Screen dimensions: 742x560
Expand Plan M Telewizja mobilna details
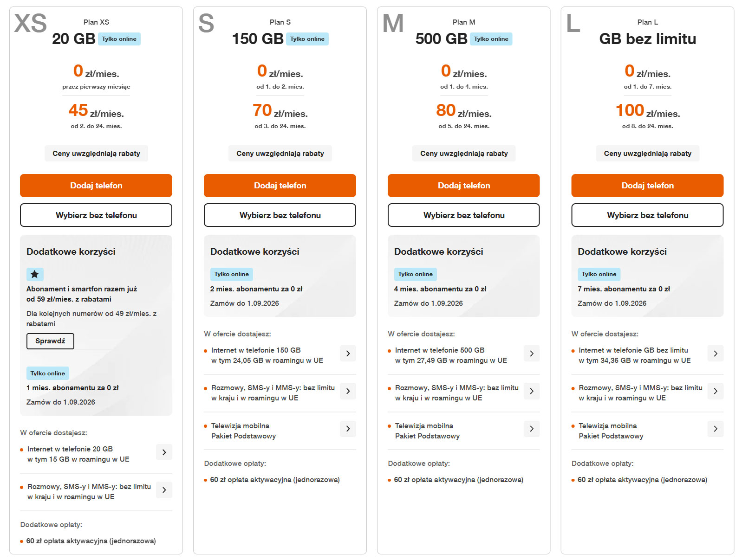click(x=532, y=429)
